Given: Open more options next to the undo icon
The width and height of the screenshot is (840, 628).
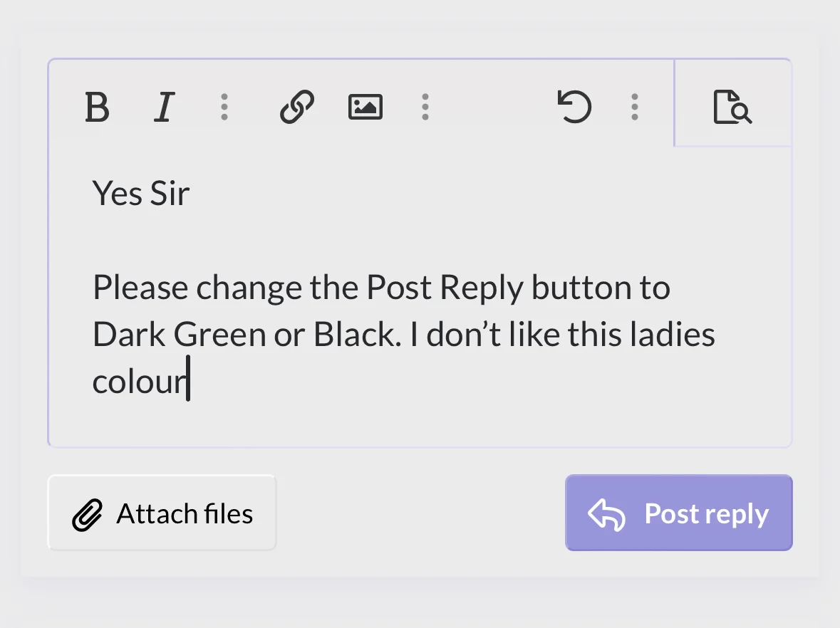Looking at the screenshot, I should coord(635,107).
